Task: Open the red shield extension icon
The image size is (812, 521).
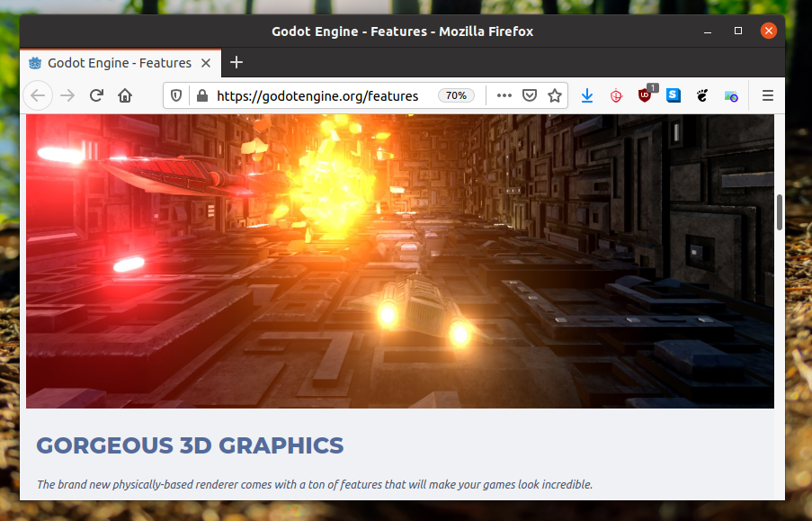Action: 616,96
